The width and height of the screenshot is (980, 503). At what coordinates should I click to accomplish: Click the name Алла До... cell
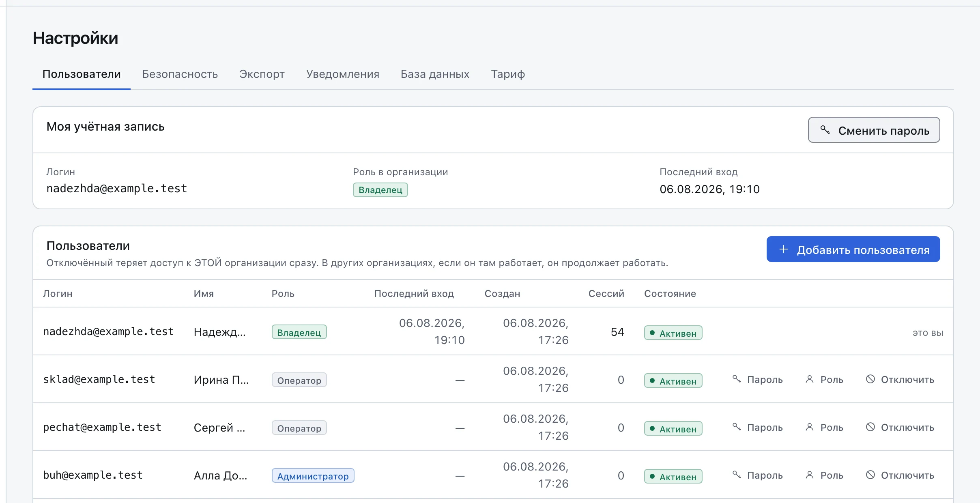[220, 475]
